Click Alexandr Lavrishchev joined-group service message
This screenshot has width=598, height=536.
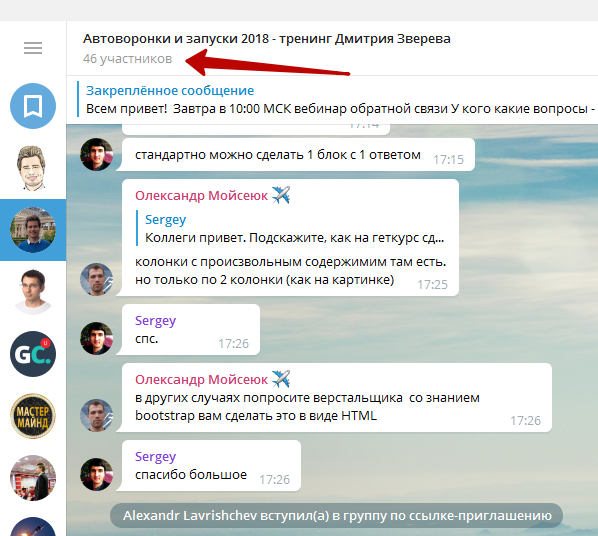[337, 516]
